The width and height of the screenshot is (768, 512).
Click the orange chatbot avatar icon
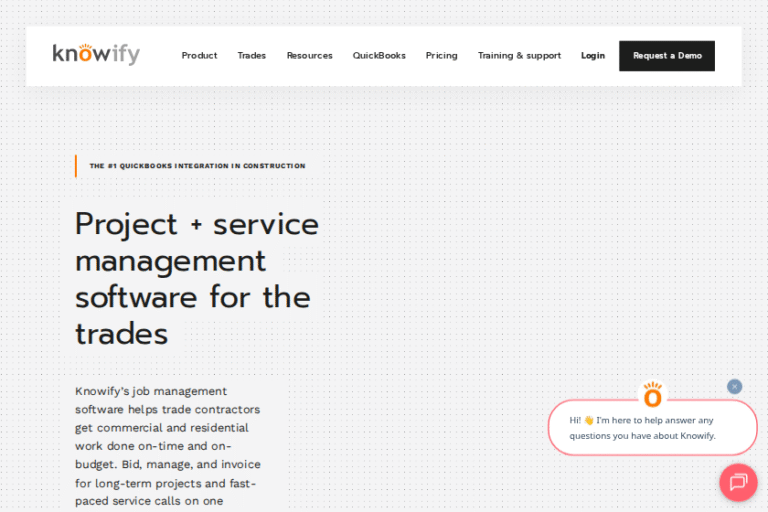pos(653,395)
